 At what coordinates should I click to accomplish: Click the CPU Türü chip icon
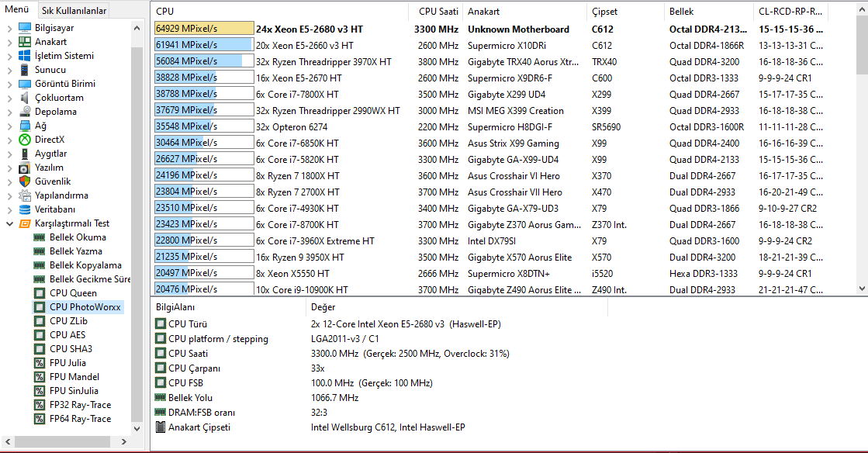pos(161,324)
